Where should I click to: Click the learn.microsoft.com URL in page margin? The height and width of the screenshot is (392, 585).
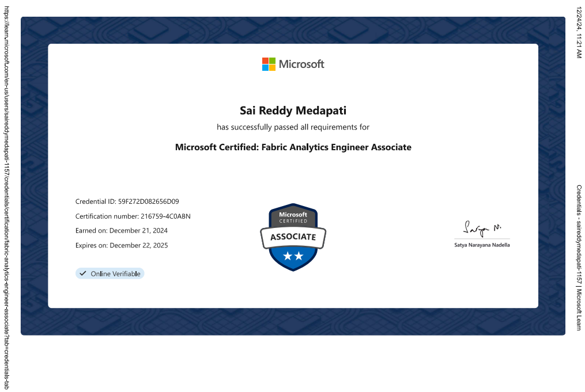click(6, 197)
